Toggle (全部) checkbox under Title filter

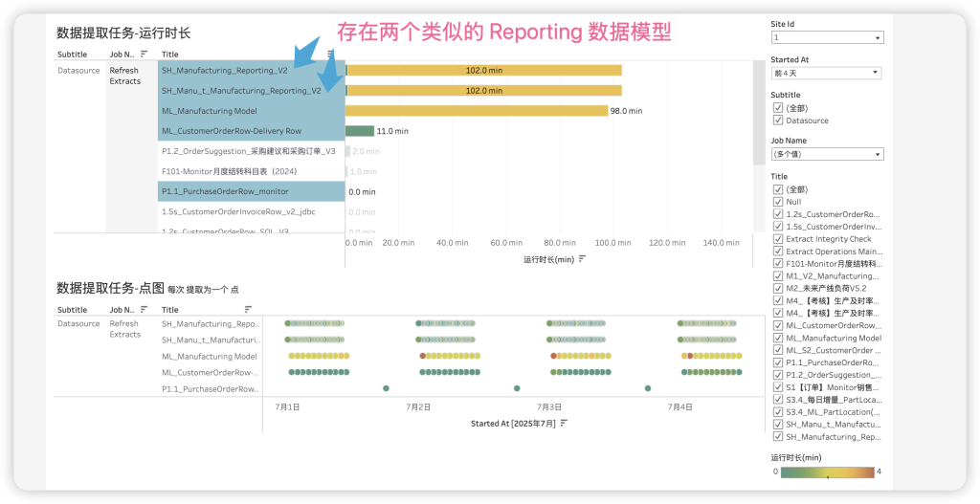[x=778, y=189]
